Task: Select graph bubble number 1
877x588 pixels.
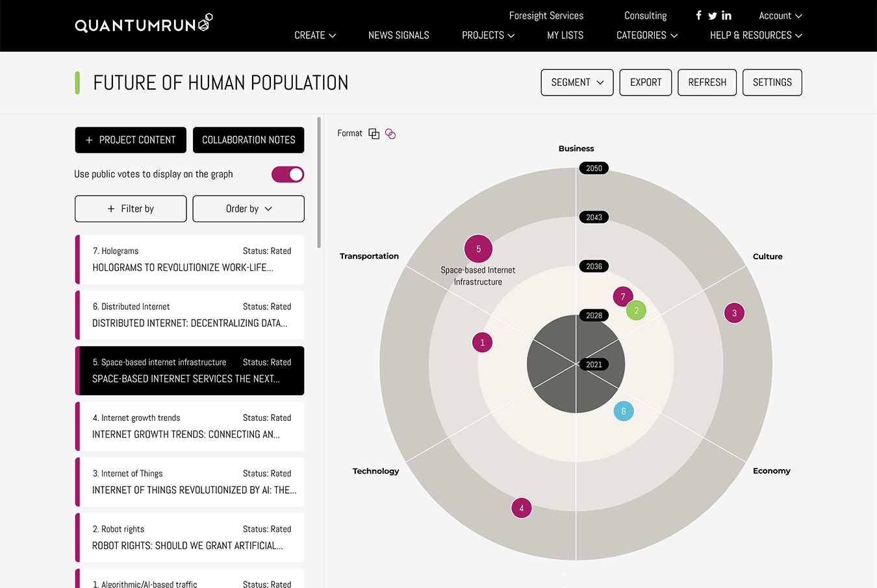Action: click(482, 342)
